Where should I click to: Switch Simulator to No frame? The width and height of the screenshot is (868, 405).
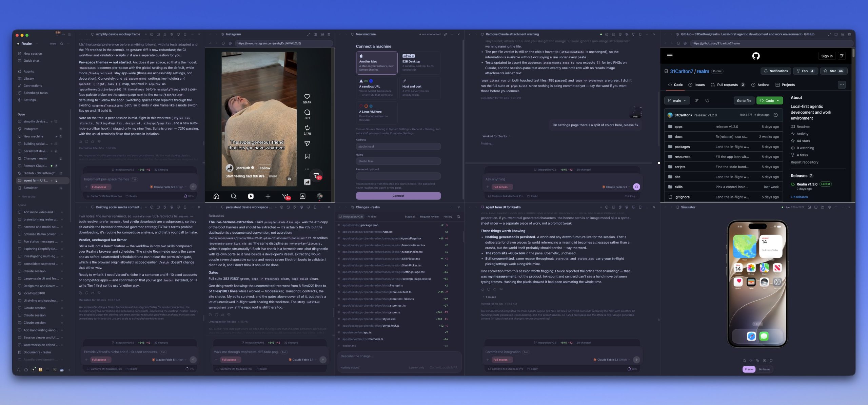pyautogui.click(x=764, y=369)
